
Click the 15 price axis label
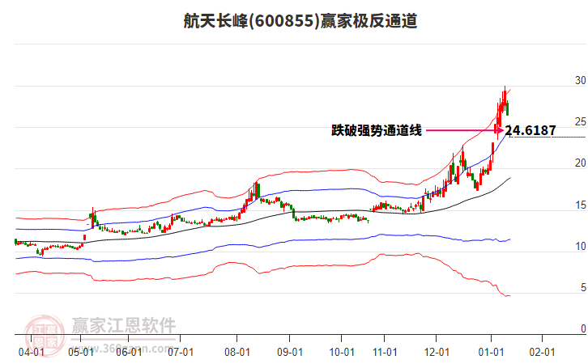pos(581,205)
